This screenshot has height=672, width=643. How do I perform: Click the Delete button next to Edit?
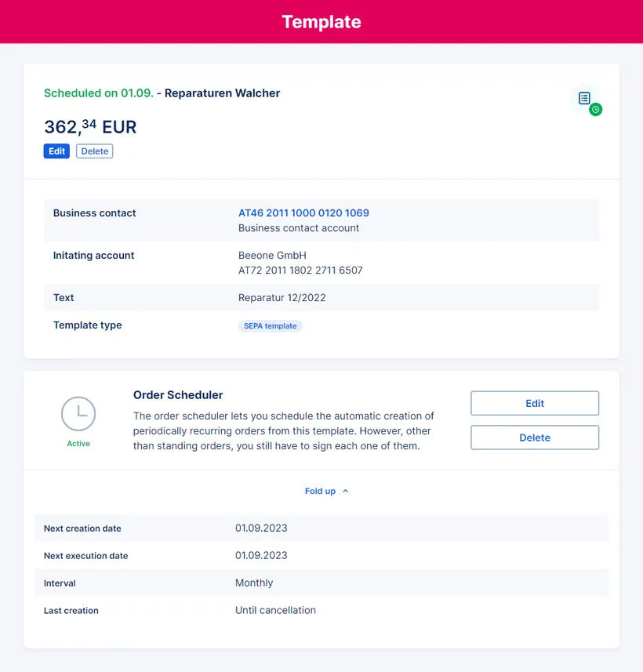click(x=94, y=151)
